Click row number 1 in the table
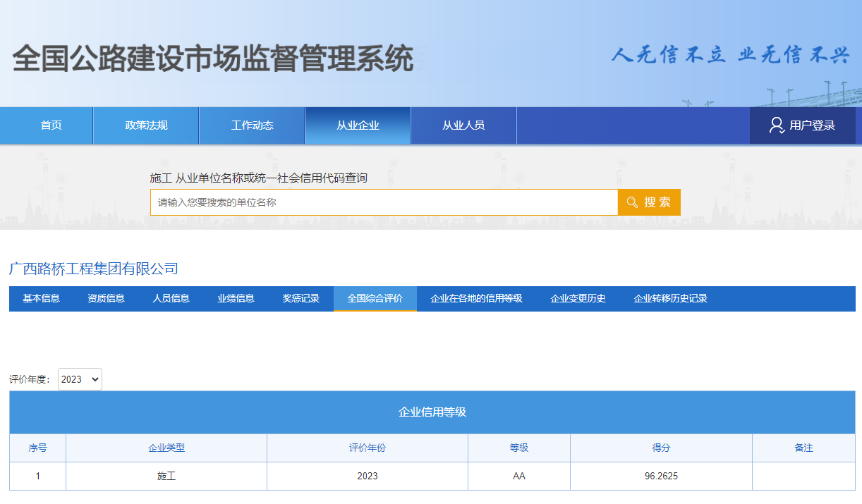Screen dimensions: 862x504 [x=37, y=476]
